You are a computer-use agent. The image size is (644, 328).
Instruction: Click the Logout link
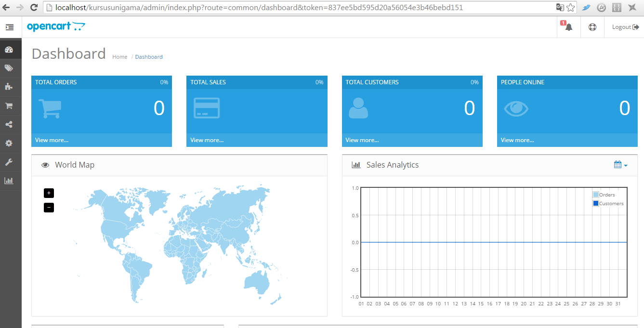tap(626, 27)
